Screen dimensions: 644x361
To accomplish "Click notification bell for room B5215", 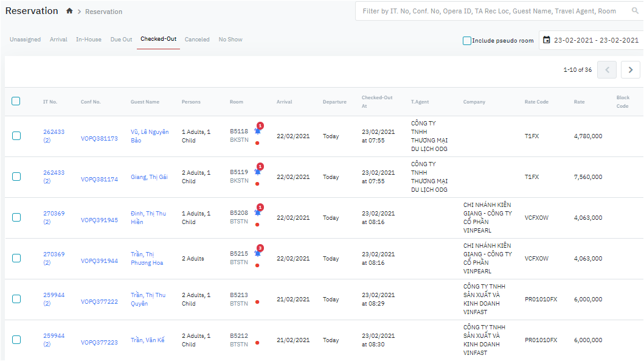I will [x=257, y=253].
